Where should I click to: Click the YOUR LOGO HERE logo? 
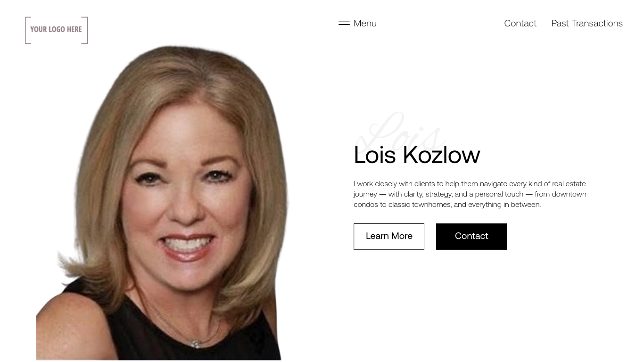(57, 30)
